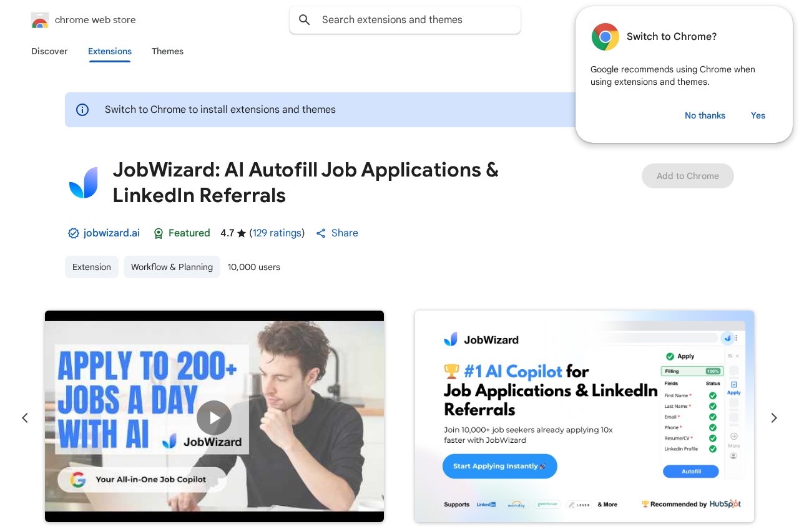The height and width of the screenshot is (532, 799).
Task: Click the Chrome logo in the popup
Action: click(x=605, y=37)
